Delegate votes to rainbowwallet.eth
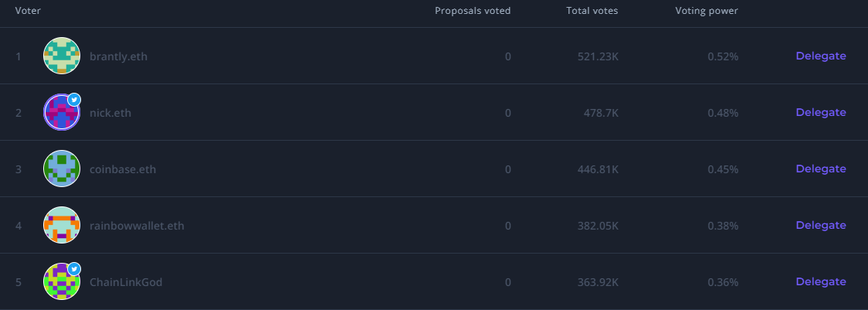Screen dimensions: 868x310 point(821,226)
